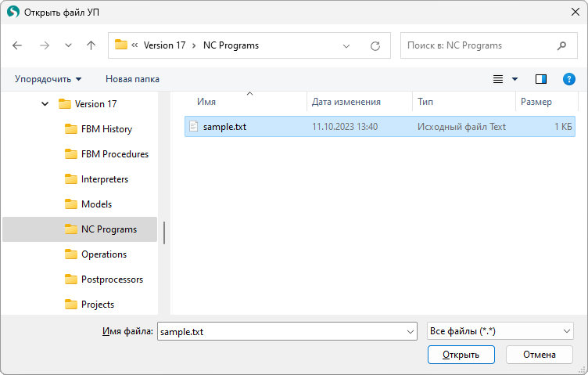Sort files by Дата изменения column
Viewport: 588px width, 375px height.
click(x=346, y=102)
